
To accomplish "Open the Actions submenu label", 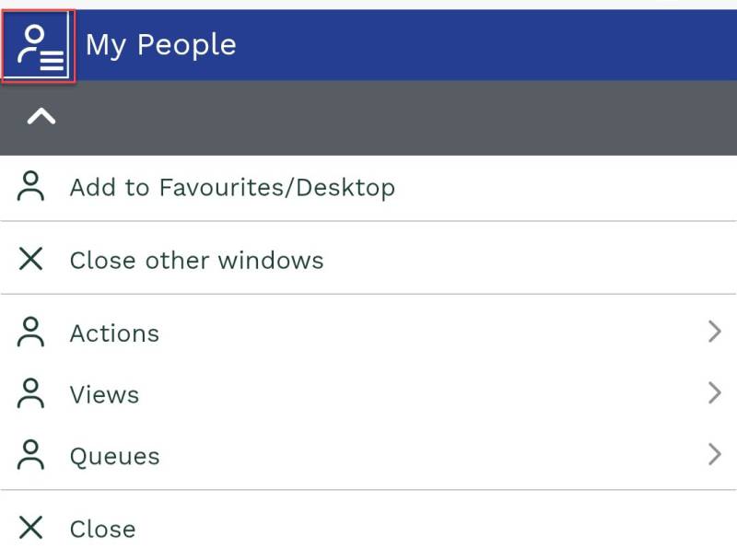I will [114, 333].
